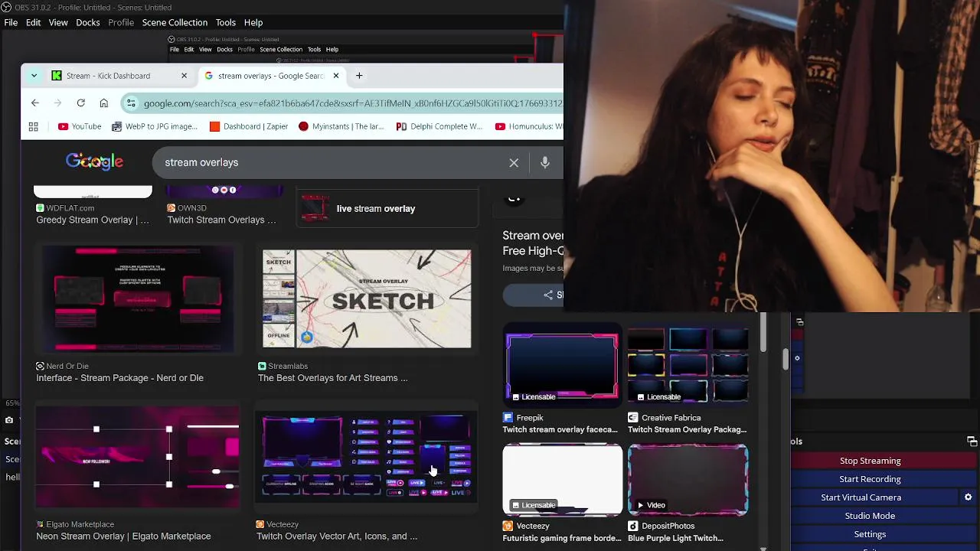This screenshot has height=551, width=980.
Task: Click the image side panel scrollbar
Action: pyautogui.click(x=763, y=333)
